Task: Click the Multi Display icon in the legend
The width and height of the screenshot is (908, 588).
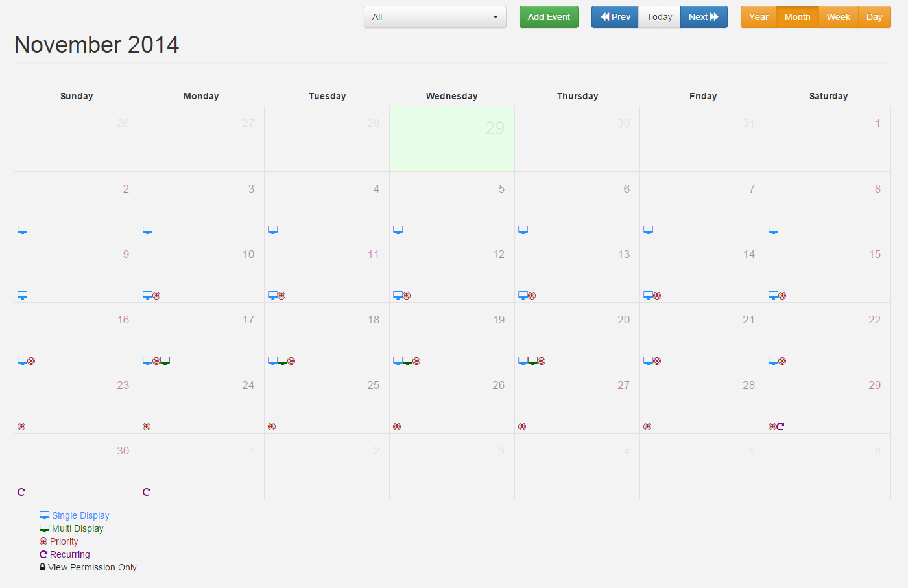Action: (x=43, y=528)
